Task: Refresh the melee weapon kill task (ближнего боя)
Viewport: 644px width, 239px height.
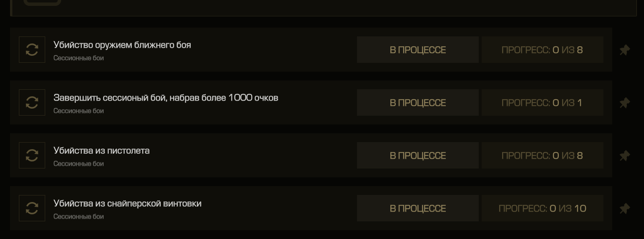Action: 32,49
